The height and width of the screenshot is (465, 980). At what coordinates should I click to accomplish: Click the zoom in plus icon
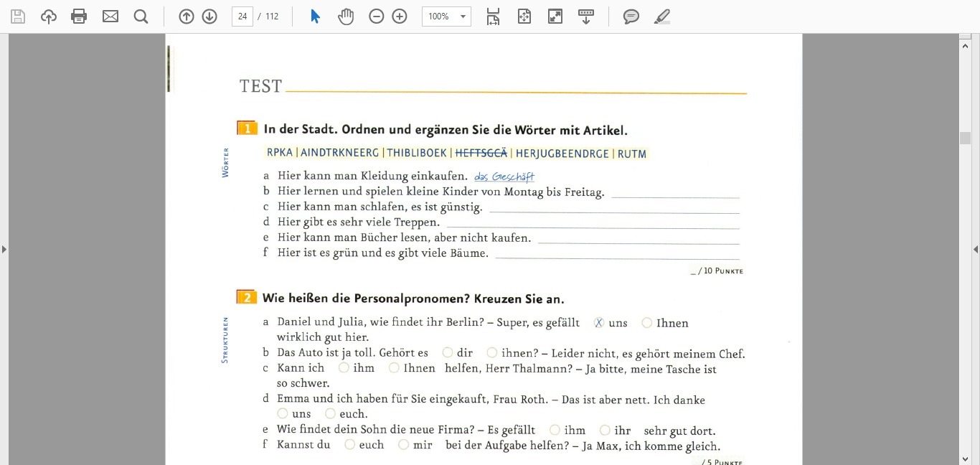(400, 17)
